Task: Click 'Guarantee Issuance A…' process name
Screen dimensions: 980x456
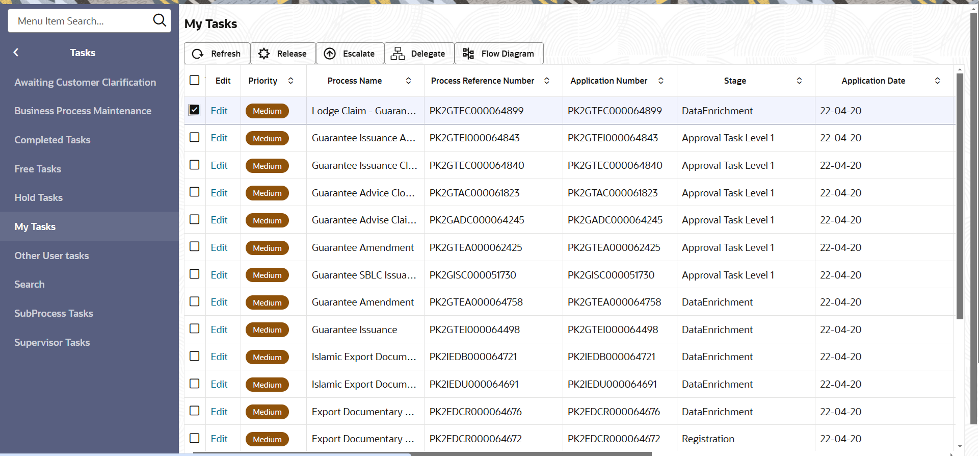Action: [363, 138]
